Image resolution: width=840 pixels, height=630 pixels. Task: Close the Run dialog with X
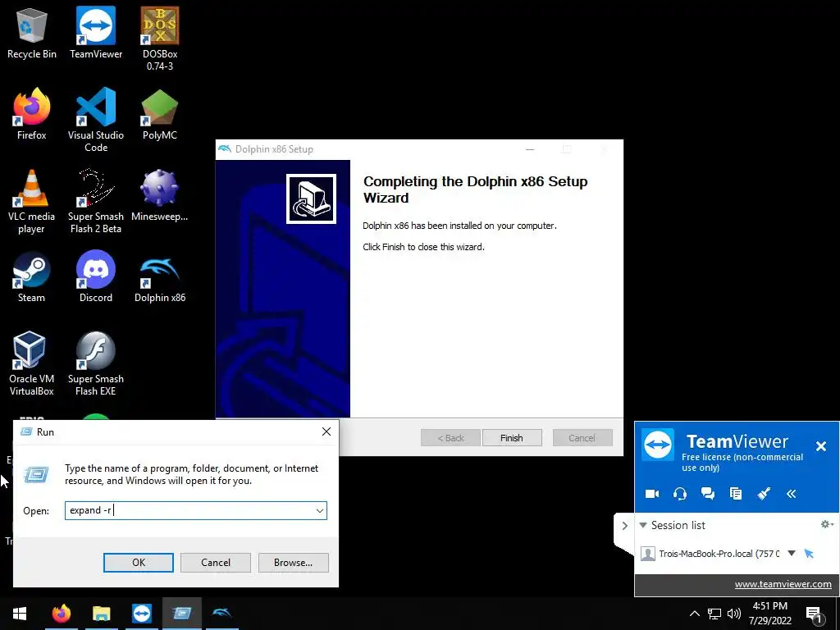(326, 431)
